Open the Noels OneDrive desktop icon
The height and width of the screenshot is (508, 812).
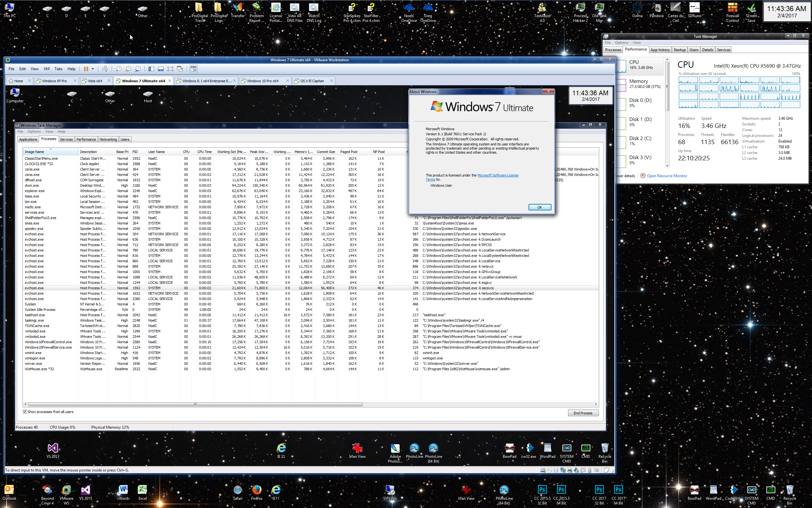click(409, 13)
